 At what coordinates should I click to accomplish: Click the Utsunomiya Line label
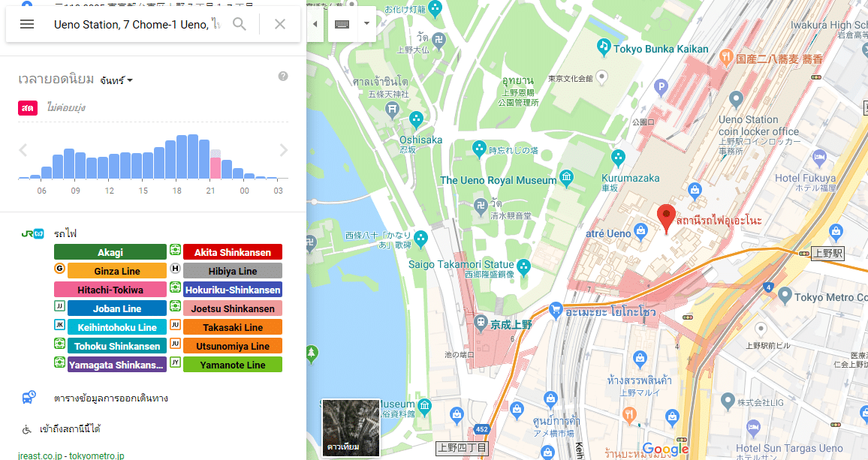[x=233, y=347]
